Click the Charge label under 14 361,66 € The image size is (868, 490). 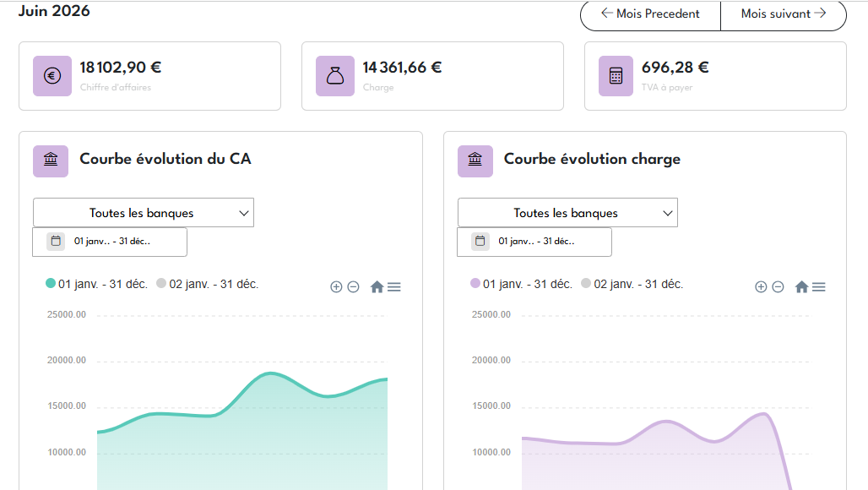(x=378, y=88)
